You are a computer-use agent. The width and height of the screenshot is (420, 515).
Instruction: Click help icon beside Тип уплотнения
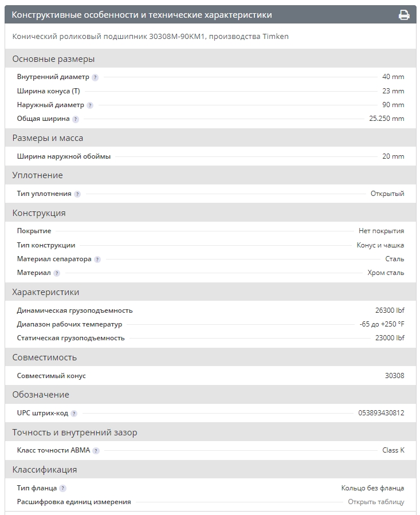pyautogui.click(x=77, y=194)
